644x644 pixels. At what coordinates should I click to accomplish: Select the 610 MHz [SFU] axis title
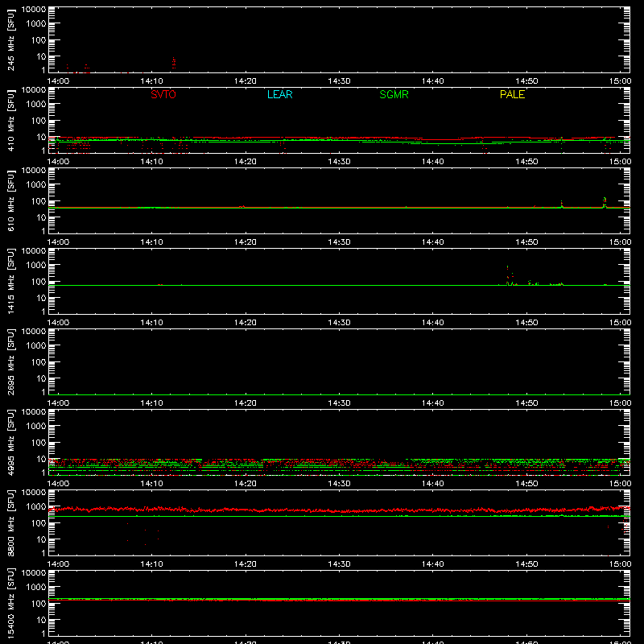10,201
